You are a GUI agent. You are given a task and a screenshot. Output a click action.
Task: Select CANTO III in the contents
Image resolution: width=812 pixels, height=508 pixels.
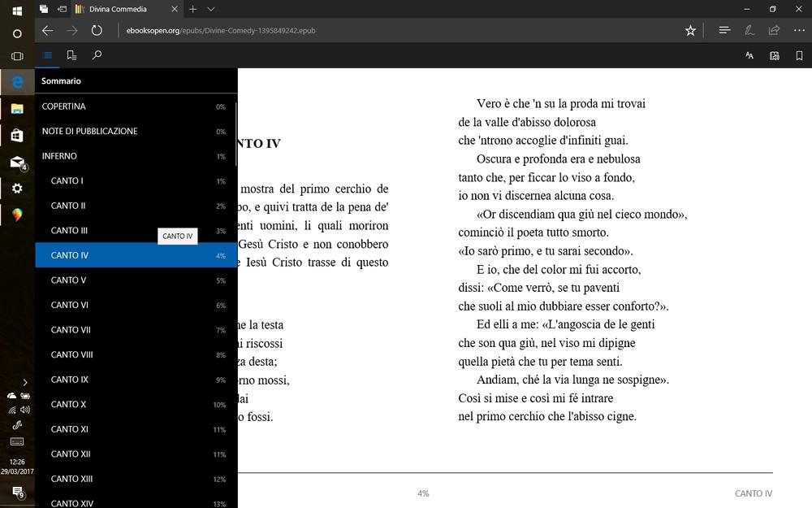136,231
